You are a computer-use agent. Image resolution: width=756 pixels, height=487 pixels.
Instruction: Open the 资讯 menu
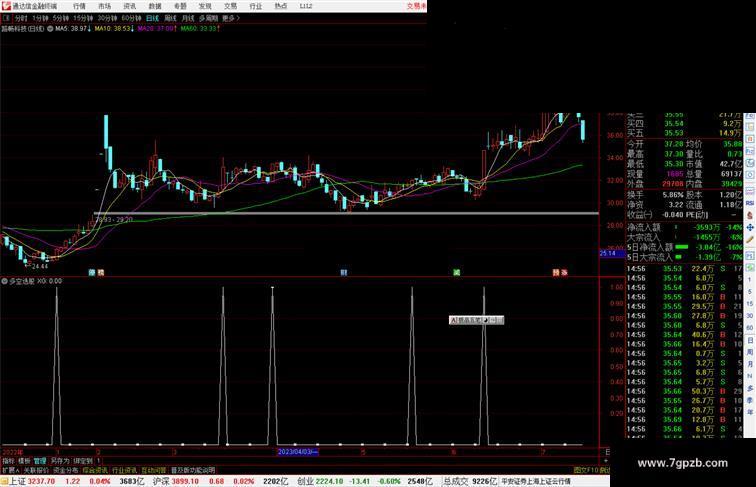point(129,6)
